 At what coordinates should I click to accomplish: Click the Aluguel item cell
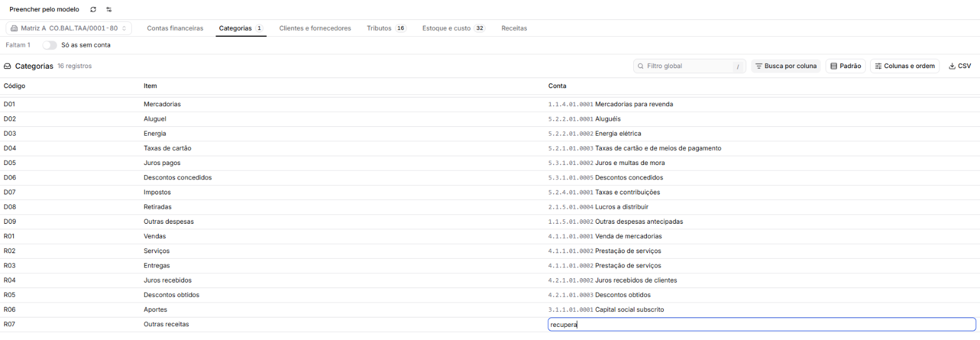pyautogui.click(x=155, y=119)
